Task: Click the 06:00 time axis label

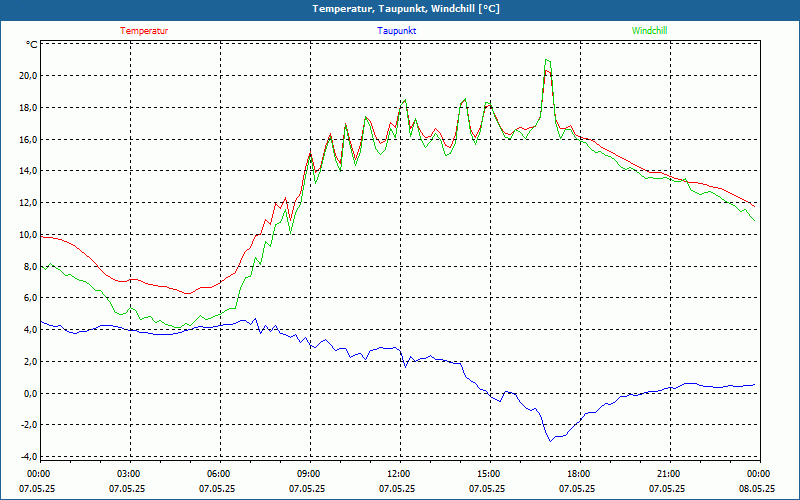Action: pyautogui.click(x=216, y=473)
